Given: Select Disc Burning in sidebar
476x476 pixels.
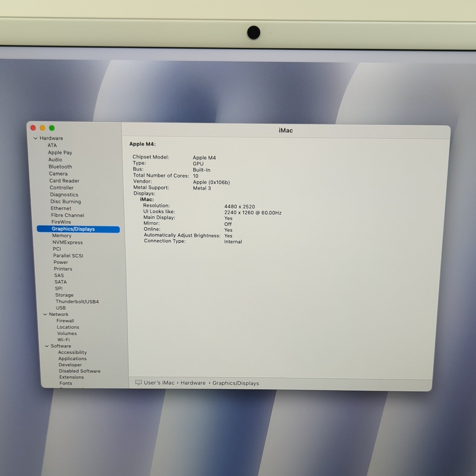Looking at the screenshot, I should click(x=66, y=202).
